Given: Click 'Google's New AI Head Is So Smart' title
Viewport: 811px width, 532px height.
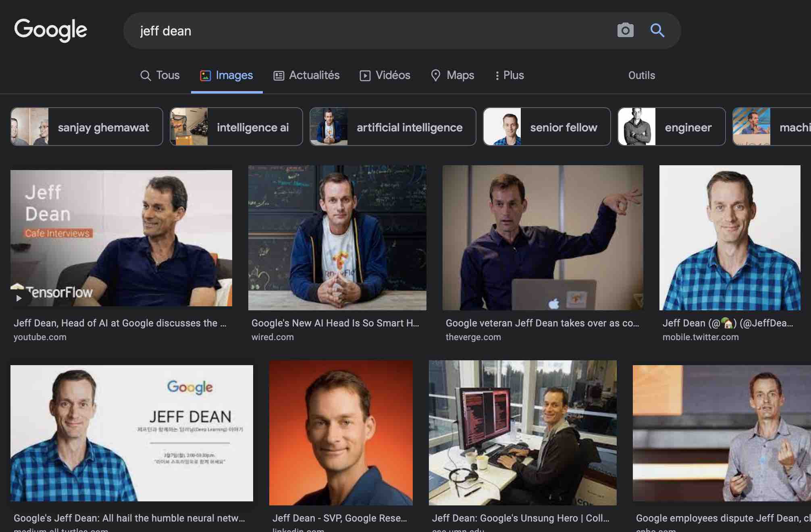Looking at the screenshot, I should tap(335, 323).
